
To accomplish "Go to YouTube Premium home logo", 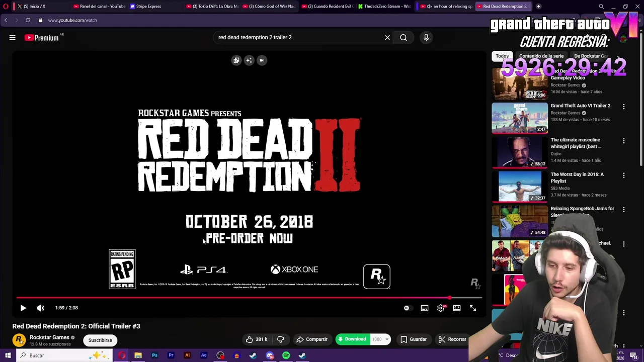I will point(42,38).
